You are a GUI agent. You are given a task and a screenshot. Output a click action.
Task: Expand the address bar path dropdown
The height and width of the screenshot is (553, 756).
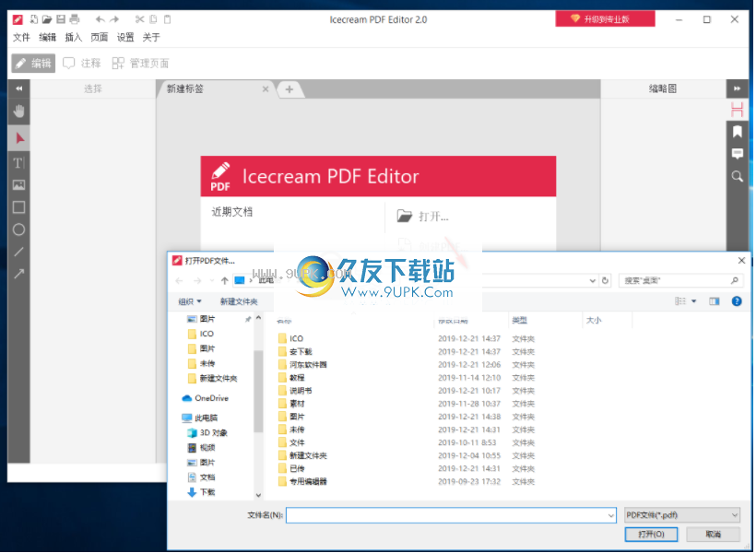(x=593, y=280)
